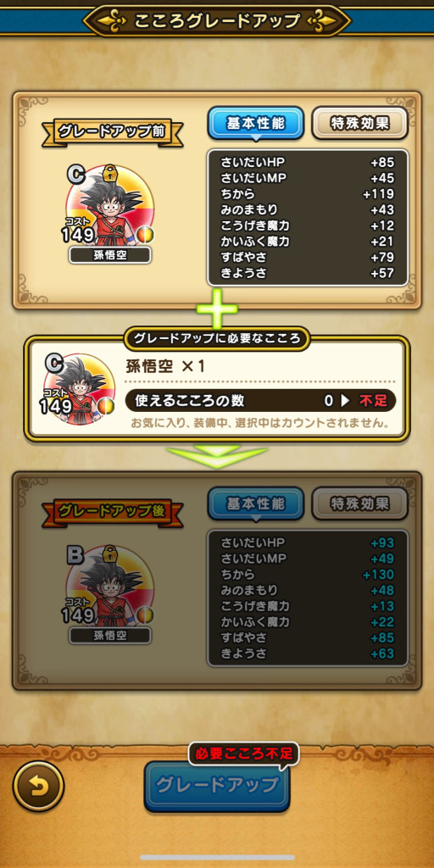Tap the color orb beside before-upgrade cost 149

point(145,234)
